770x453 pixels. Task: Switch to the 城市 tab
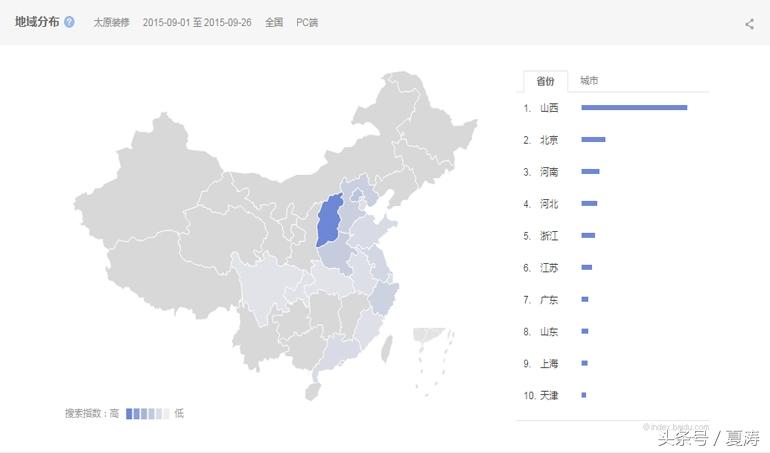pyautogui.click(x=589, y=80)
